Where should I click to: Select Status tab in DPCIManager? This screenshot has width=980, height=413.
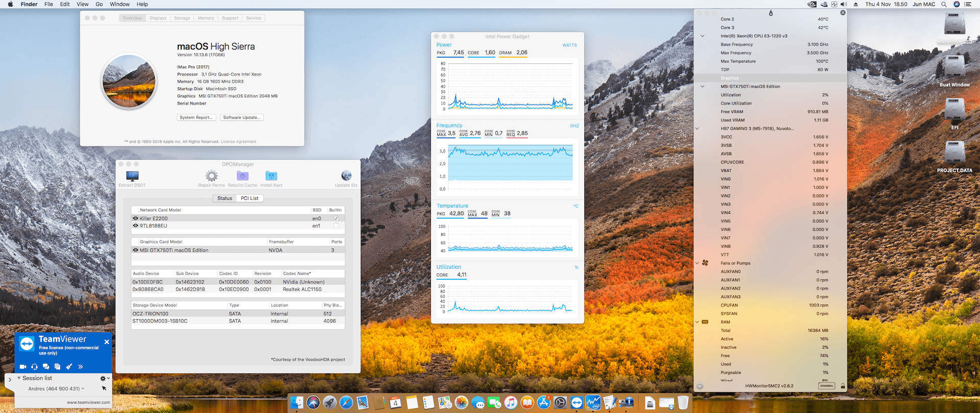point(225,198)
